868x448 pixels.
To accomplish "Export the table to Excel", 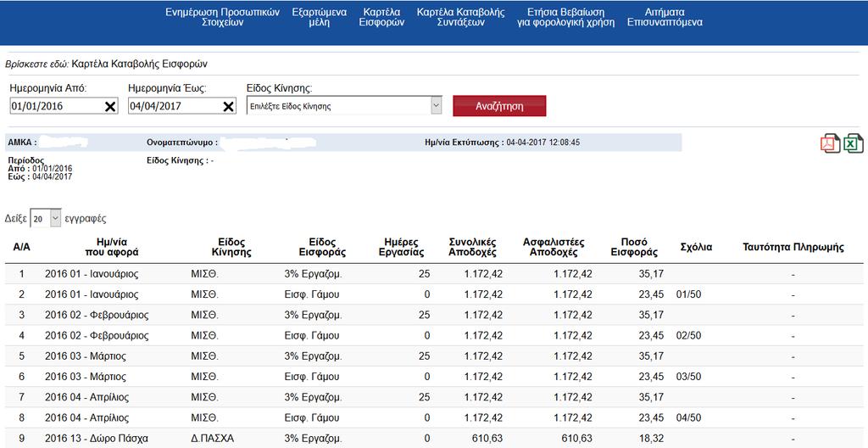I will click(853, 143).
